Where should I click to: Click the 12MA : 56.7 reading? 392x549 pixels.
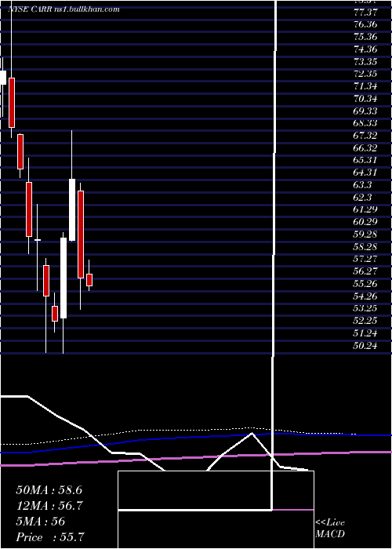pyautogui.click(x=49, y=506)
